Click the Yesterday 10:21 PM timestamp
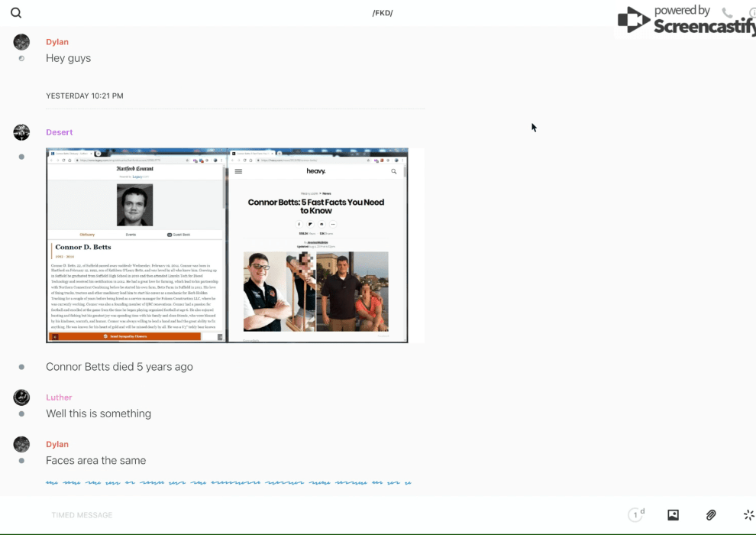 tap(84, 96)
